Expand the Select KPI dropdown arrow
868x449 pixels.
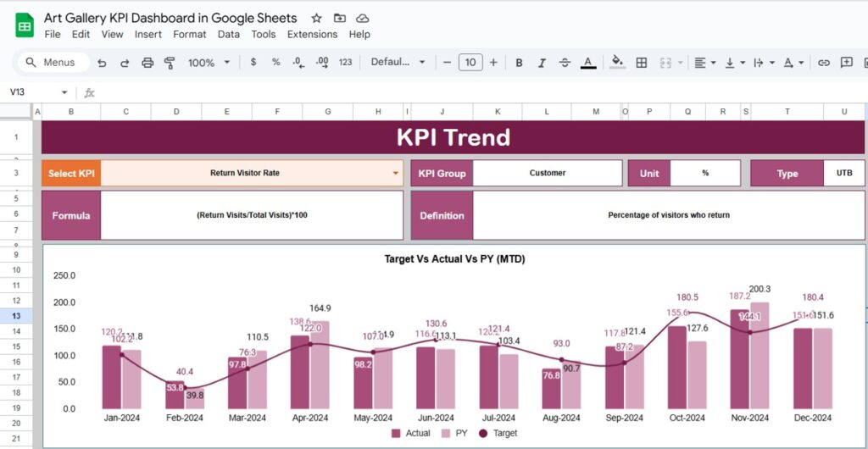pyautogui.click(x=396, y=173)
